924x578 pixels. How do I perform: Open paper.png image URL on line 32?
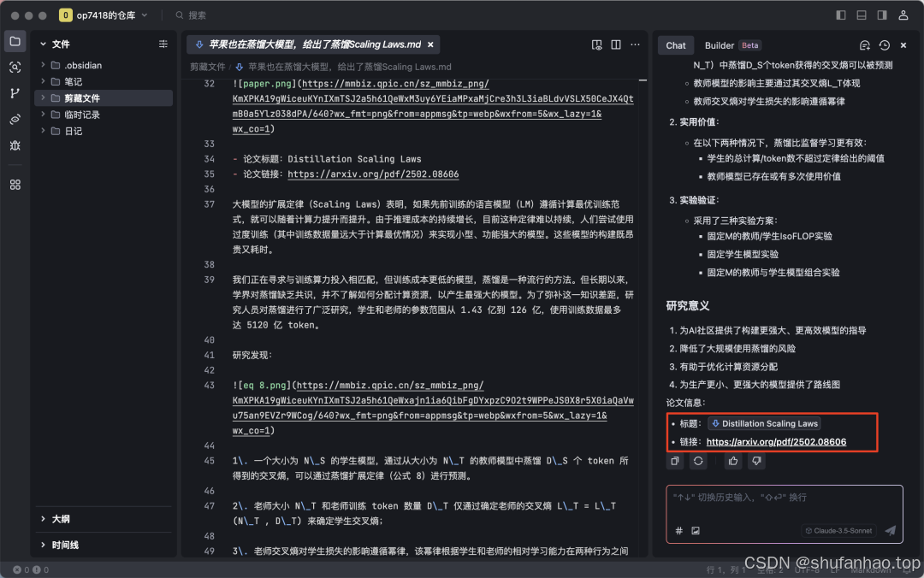tap(433, 107)
